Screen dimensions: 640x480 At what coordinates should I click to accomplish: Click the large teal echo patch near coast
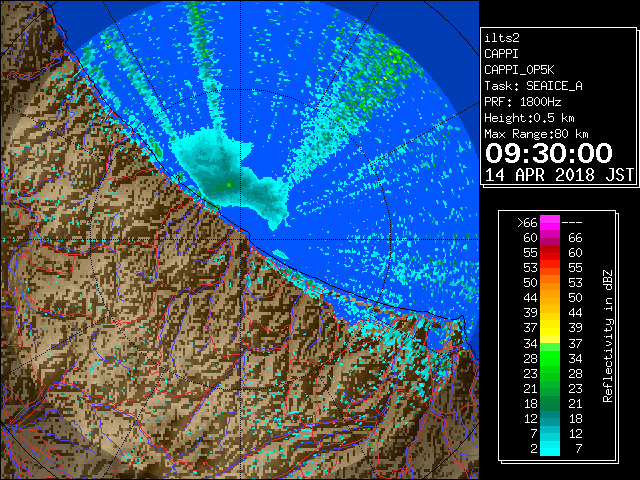click(x=227, y=176)
